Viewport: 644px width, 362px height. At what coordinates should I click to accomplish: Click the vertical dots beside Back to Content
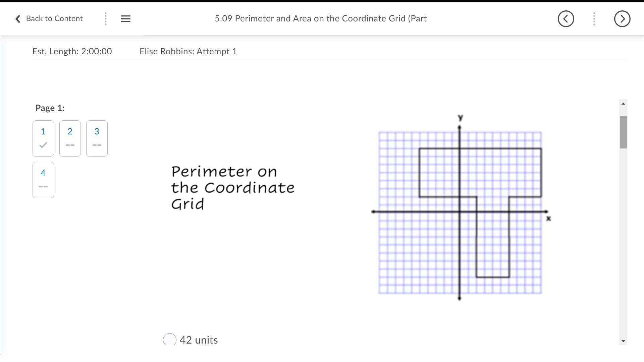106,19
